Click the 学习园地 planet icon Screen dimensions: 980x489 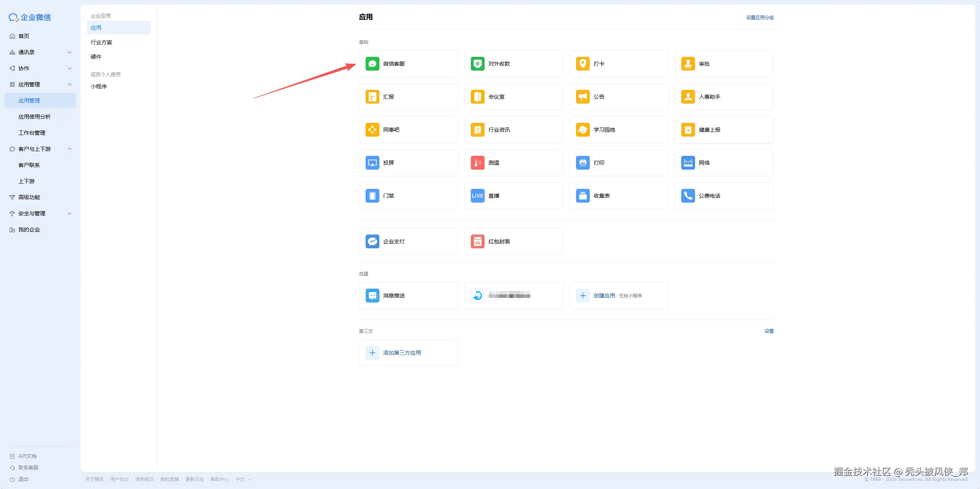tap(583, 130)
